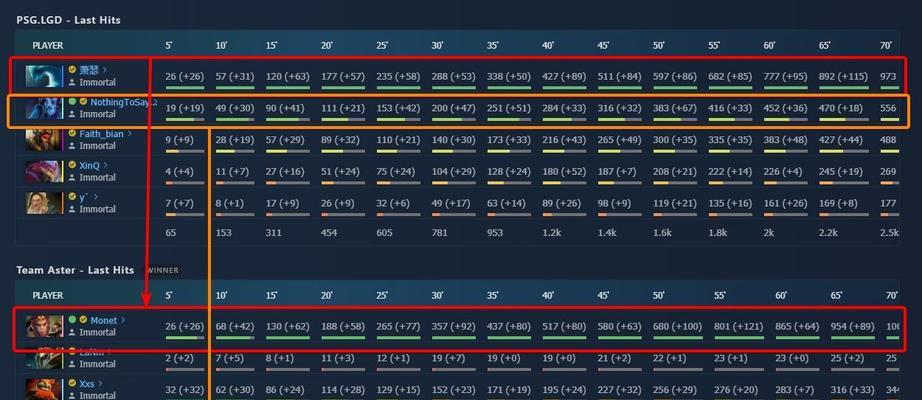The image size is (922, 400).
Task: Expand the chevron next to Xxs
Action: (x=100, y=384)
